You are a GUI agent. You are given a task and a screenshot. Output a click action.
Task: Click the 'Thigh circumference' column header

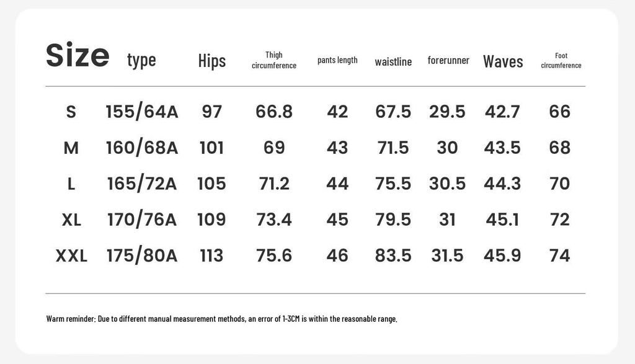tap(274, 60)
